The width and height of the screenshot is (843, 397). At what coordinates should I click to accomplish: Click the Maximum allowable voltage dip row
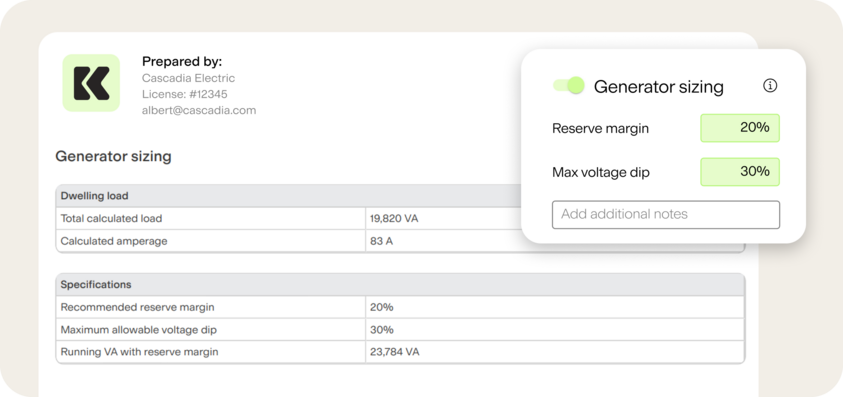[401, 330]
